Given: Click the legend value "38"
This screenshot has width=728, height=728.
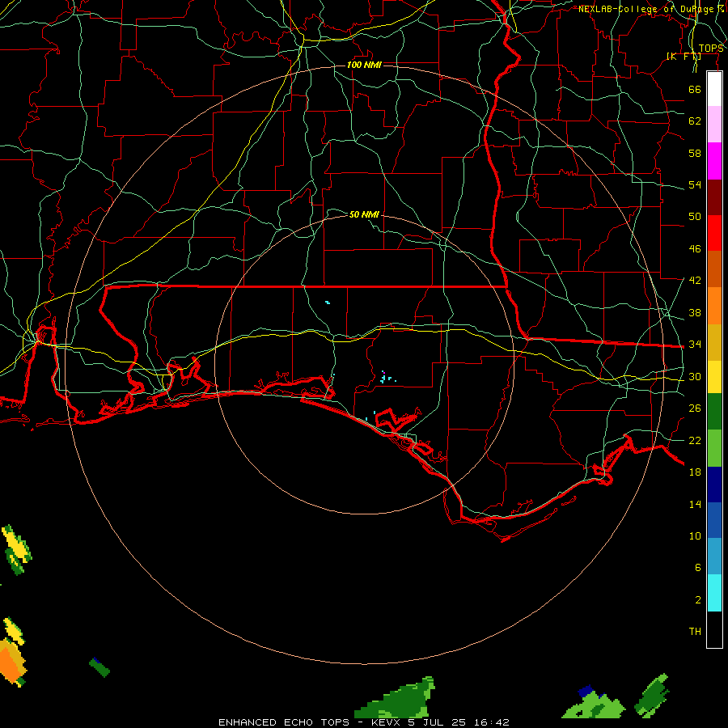Looking at the screenshot, I should pos(695,312).
